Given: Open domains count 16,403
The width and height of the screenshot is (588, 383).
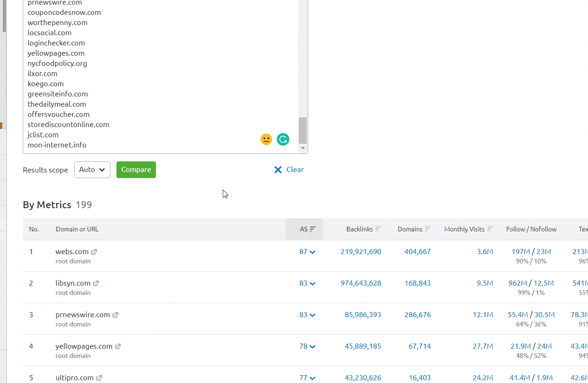Looking at the screenshot, I should [x=420, y=378].
